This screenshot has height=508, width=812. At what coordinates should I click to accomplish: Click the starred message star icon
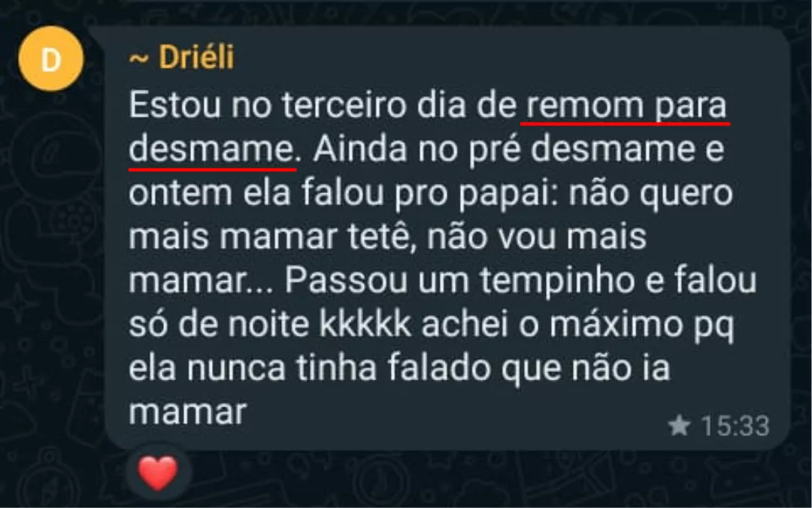[x=680, y=425]
